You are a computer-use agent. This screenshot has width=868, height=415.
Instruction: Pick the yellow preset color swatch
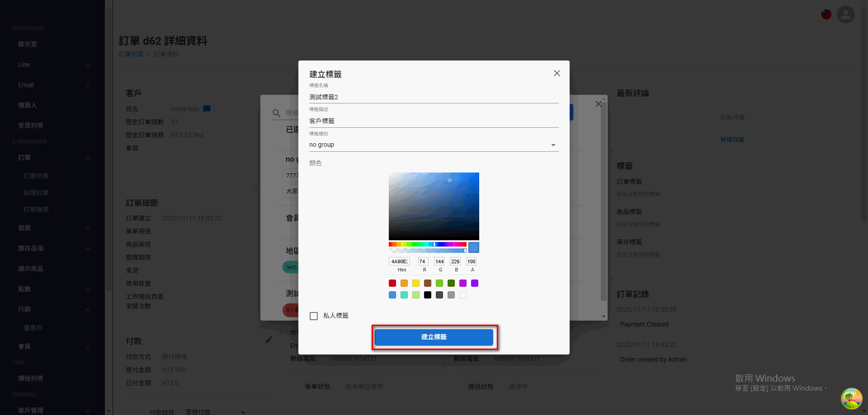pyautogui.click(x=416, y=283)
